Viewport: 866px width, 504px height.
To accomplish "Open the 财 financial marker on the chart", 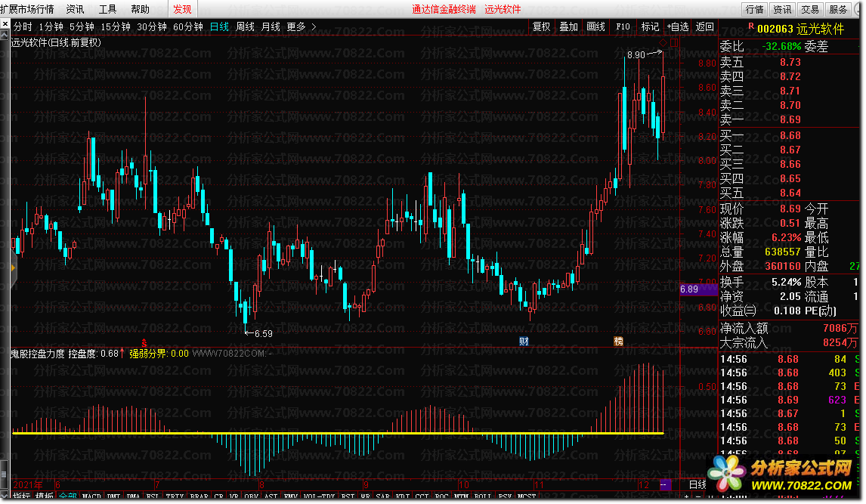I will point(524,341).
